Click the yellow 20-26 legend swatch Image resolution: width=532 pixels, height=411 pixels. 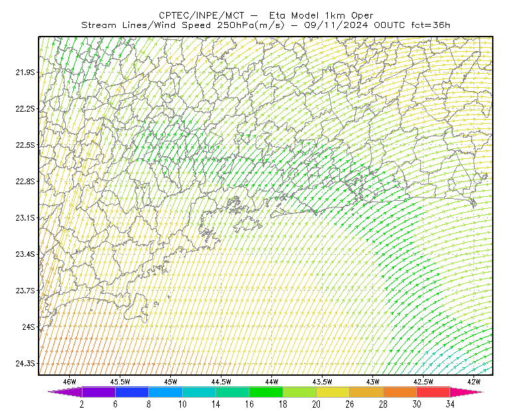[x=333, y=392]
